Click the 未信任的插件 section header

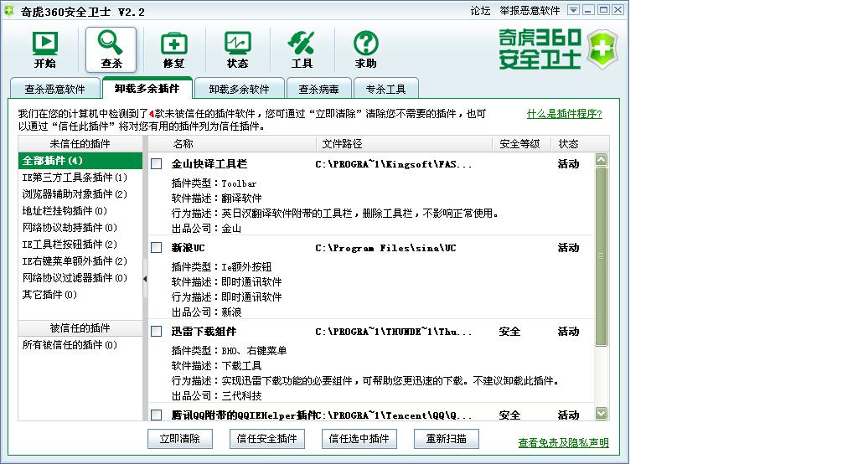click(80, 144)
